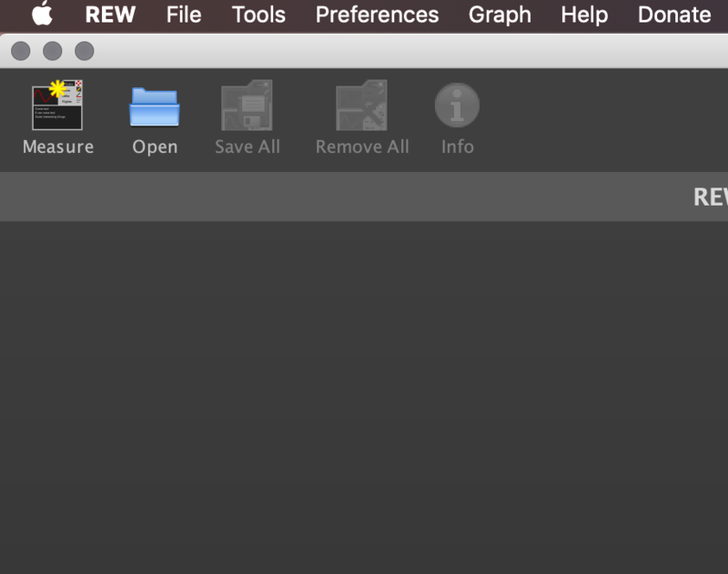
Task: Show measurement Info using the round i icon
Action: pos(457,106)
